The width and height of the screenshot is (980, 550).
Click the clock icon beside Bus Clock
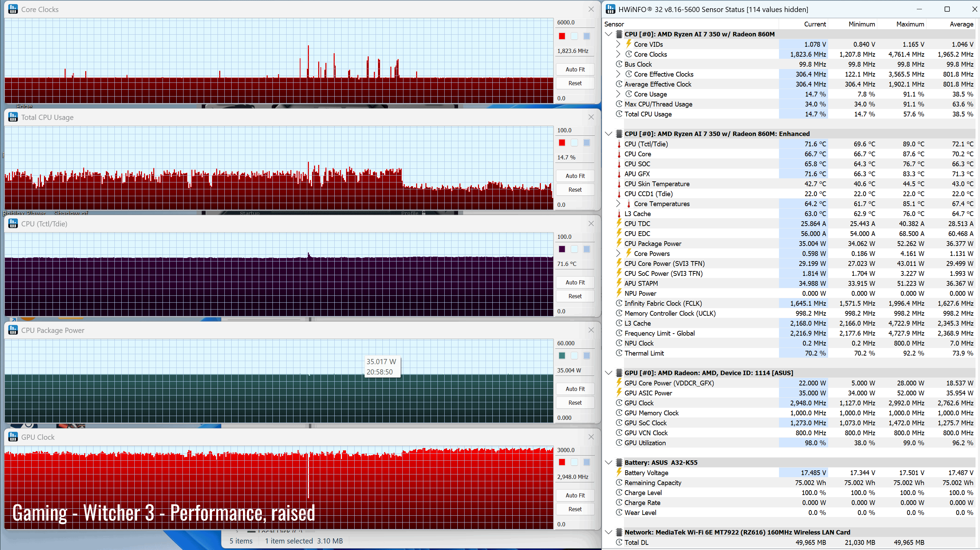coord(619,64)
